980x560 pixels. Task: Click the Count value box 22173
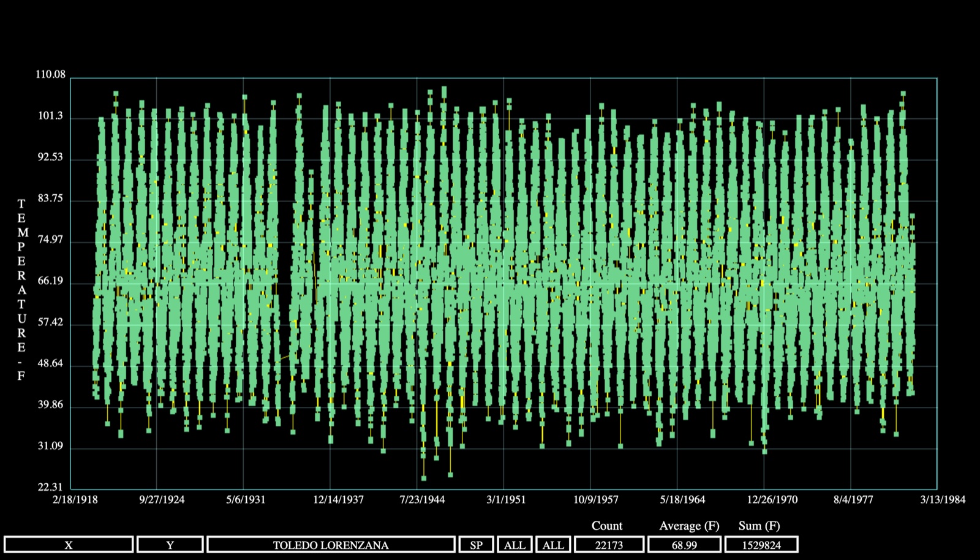609,545
